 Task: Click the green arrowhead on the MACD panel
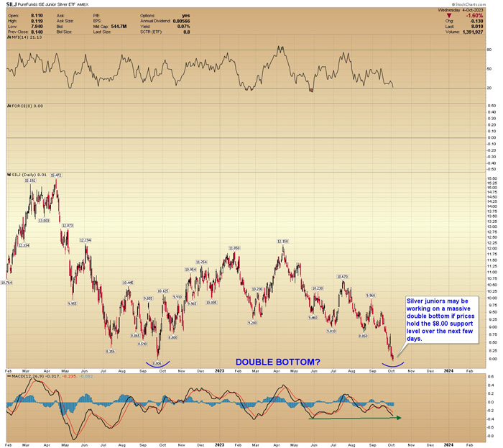coord(399,418)
